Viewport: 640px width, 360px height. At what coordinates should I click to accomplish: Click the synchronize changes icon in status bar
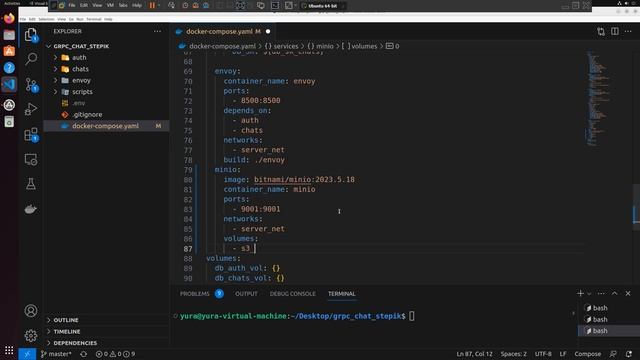click(84, 354)
